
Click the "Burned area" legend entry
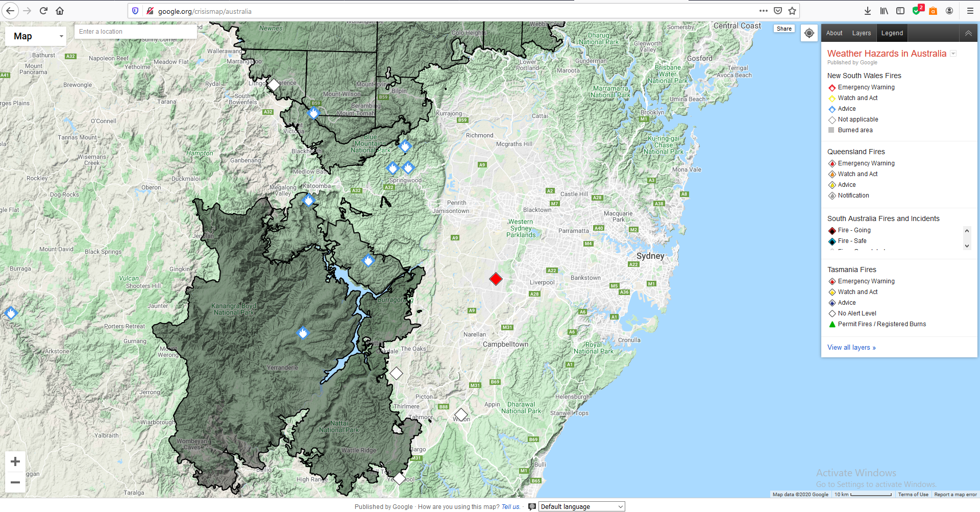coord(850,130)
